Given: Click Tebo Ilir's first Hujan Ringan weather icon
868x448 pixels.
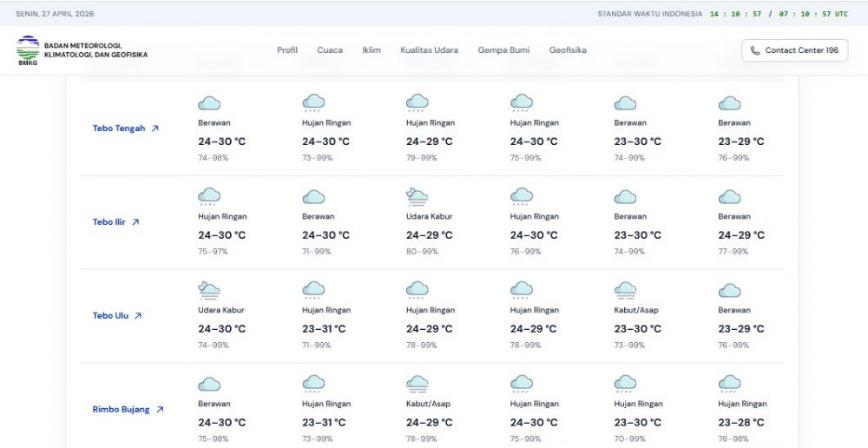Looking at the screenshot, I should point(209,196).
